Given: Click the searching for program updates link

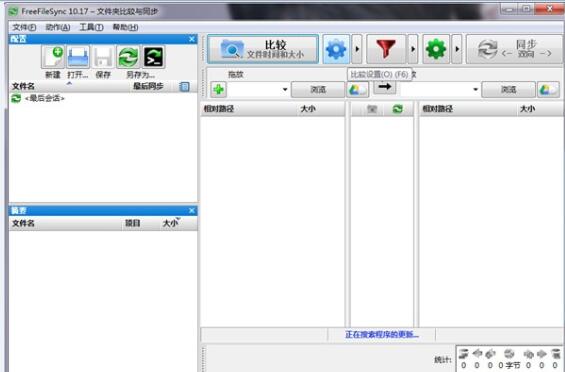Looking at the screenshot, I should pos(382,335).
